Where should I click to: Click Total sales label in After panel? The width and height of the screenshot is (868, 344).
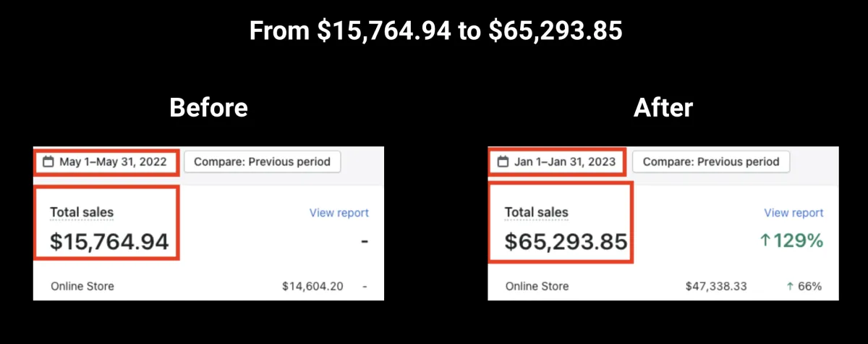point(536,212)
